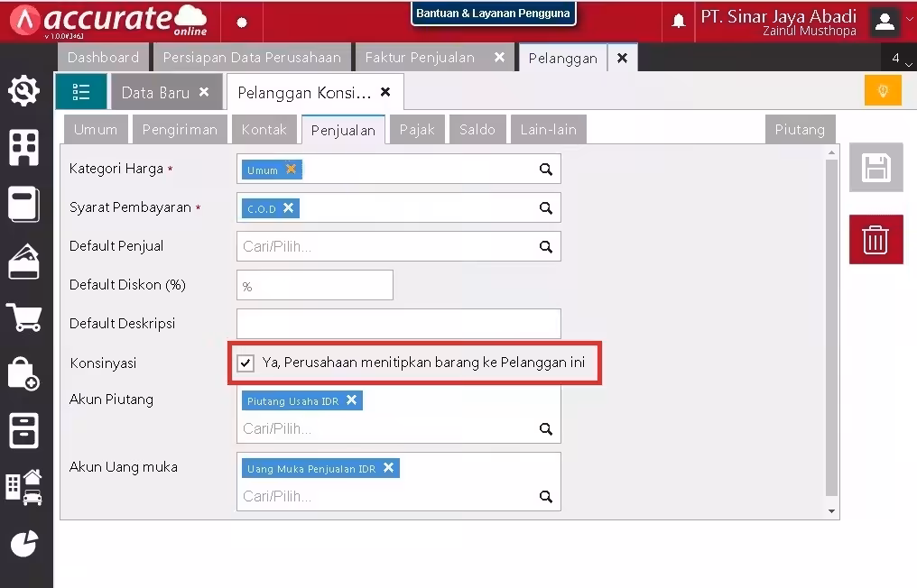This screenshot has height=588, width=917.
Task: Click the Default Diskon percent field
Action: tap(315, 285)
